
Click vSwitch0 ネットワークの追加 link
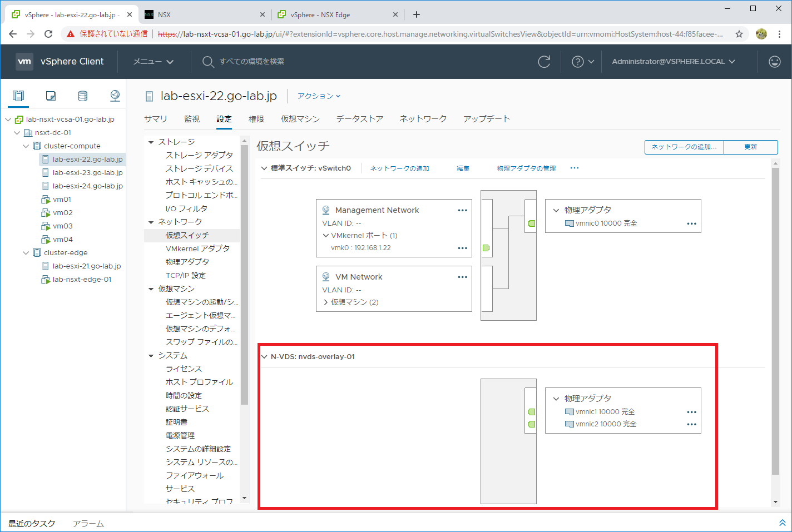point(400,168)
